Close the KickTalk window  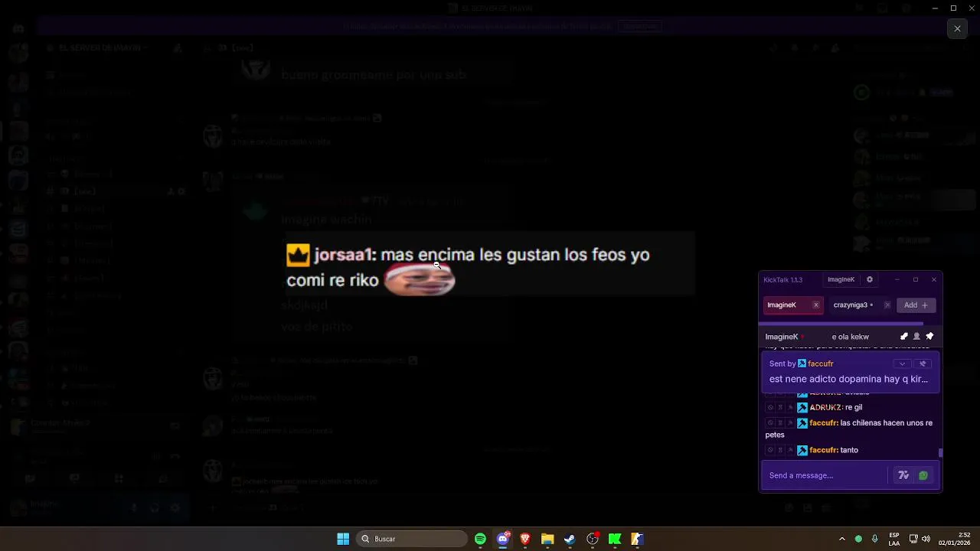[934, 279]
